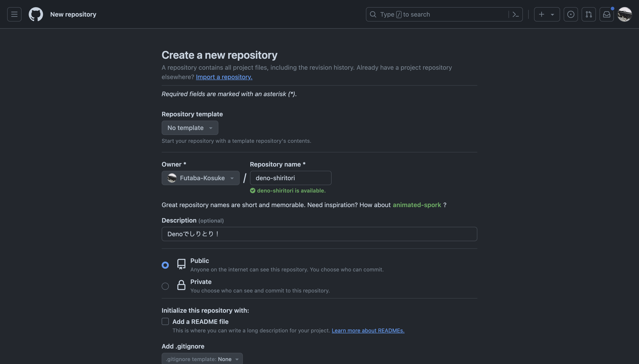639x364 pixels.
Task: Open the command palette icon
Action: 515,14
